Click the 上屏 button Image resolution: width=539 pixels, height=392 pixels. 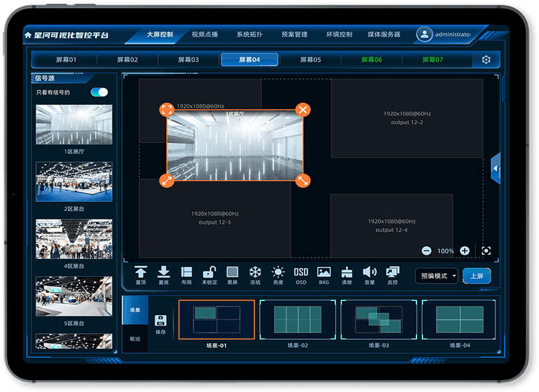click(477, 276)
